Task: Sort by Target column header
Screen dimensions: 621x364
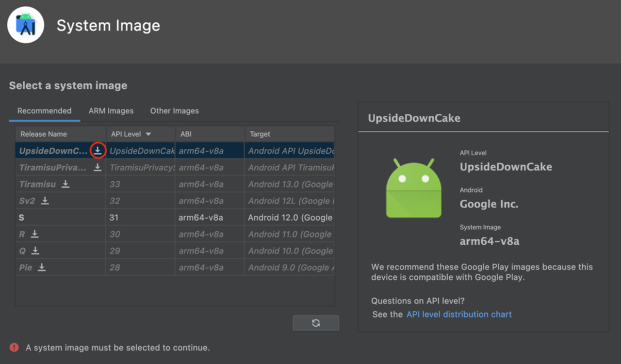Action: (x=290, y=134)
